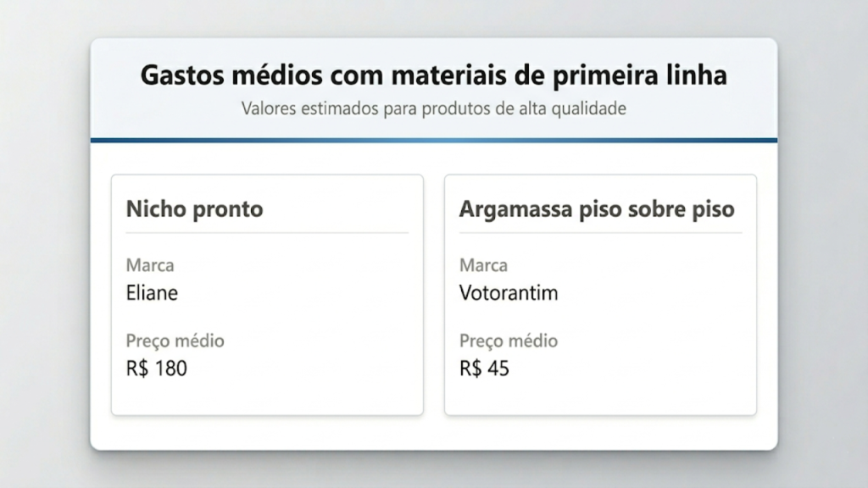Select the Nicho pronto card heading
868x488 pixels.
tap(194, 209)
